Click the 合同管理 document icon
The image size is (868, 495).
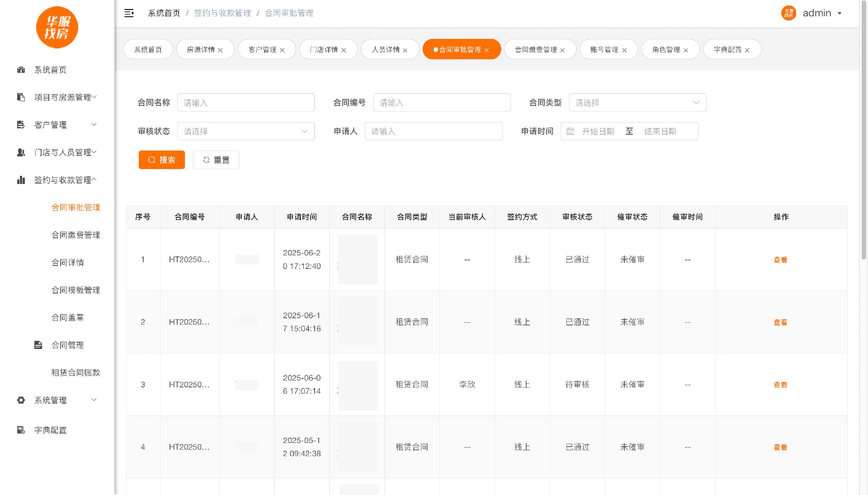(38, 345)
